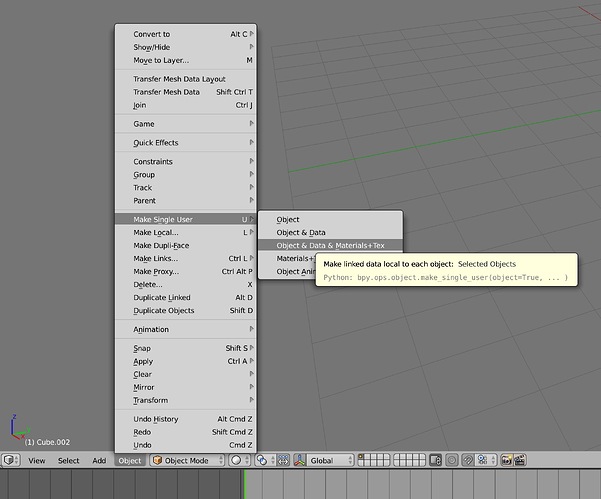Expand the Show/Hide submenu

[x=186, y=47]
